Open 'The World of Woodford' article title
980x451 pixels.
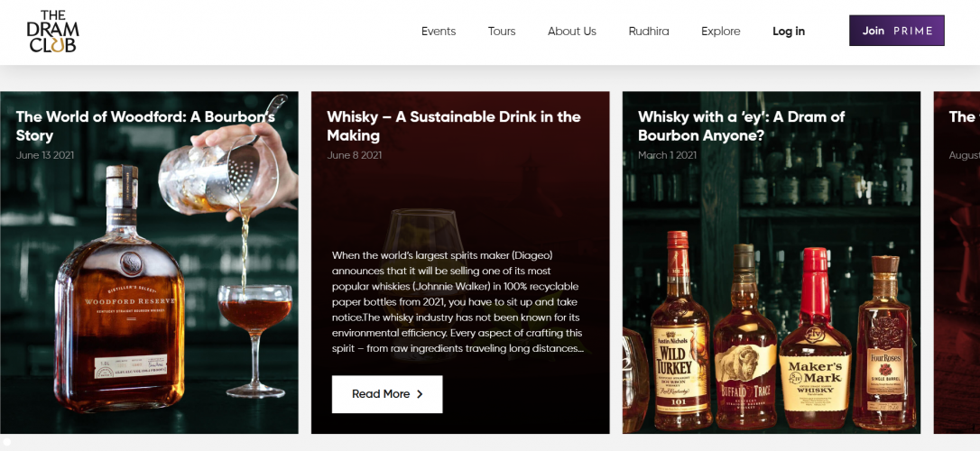[x=145, y=126]
